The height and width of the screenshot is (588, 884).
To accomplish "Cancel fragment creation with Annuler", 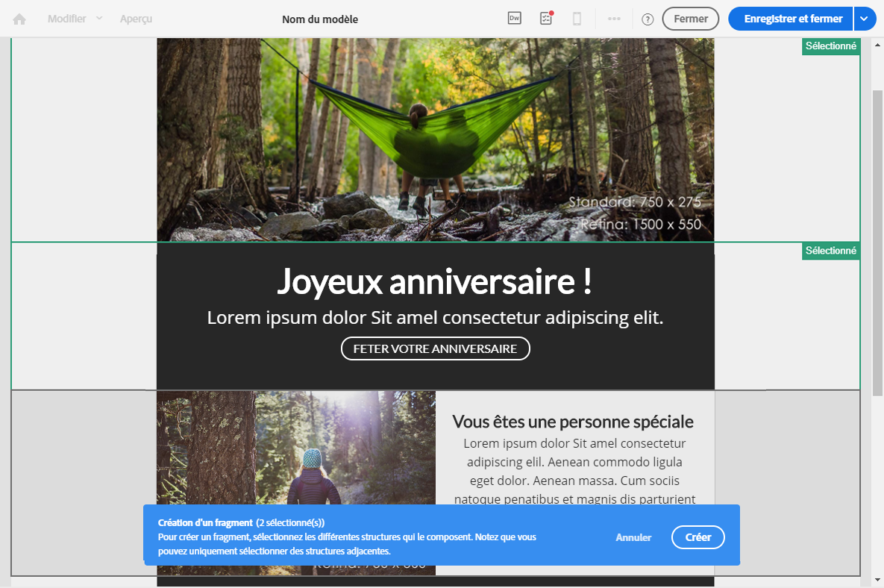I will pyautogui.click(x=633, y=537).
